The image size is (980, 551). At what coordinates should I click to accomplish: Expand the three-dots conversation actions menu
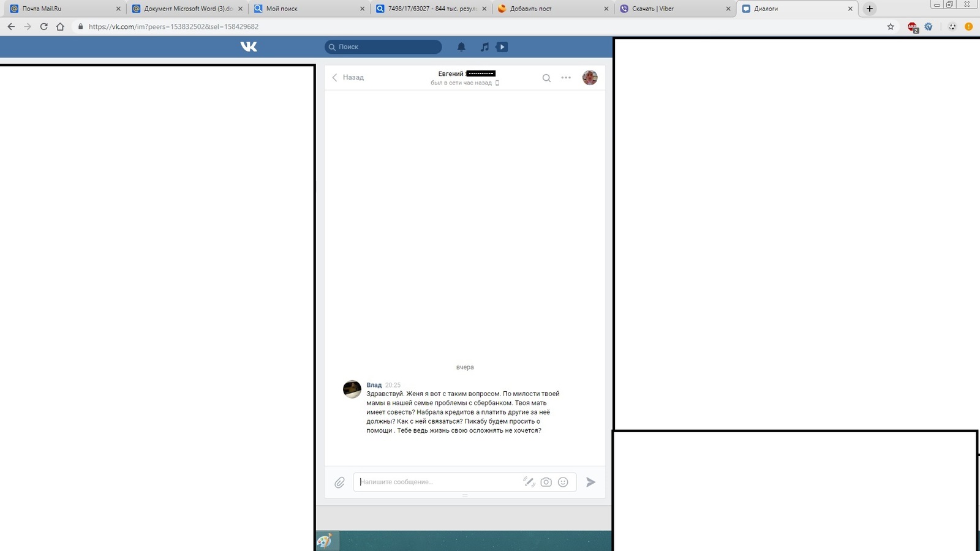tap(566, 78)
